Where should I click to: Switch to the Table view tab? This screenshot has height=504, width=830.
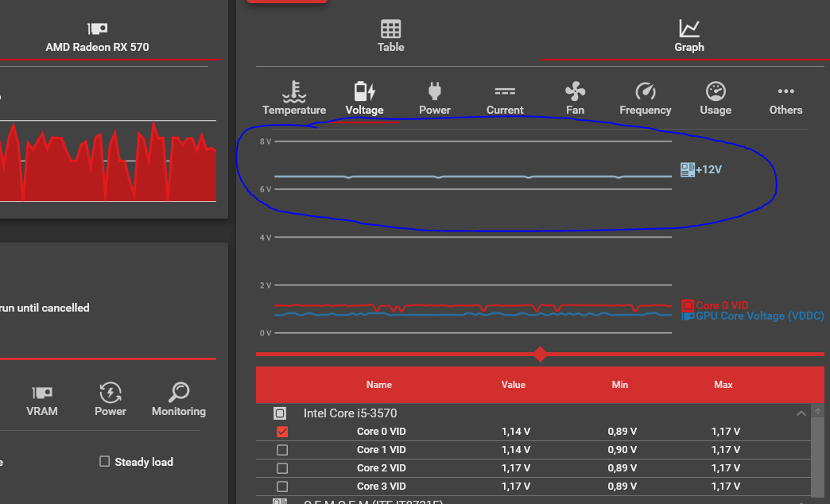click(390, 36)
